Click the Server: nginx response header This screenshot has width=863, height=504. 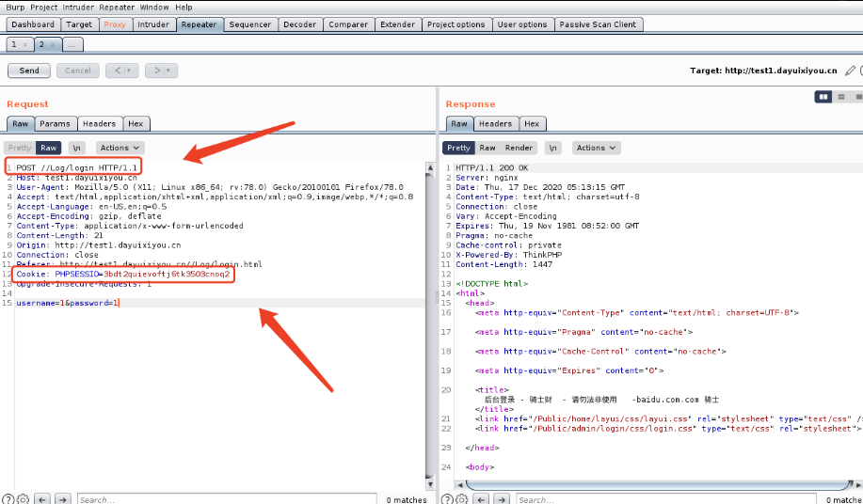487,178
